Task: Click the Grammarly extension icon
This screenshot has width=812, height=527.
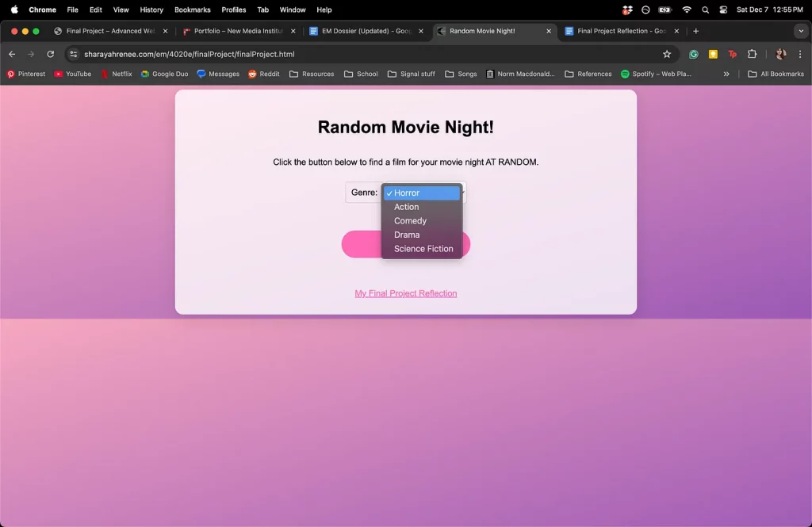Action: [x=694, y=54]
